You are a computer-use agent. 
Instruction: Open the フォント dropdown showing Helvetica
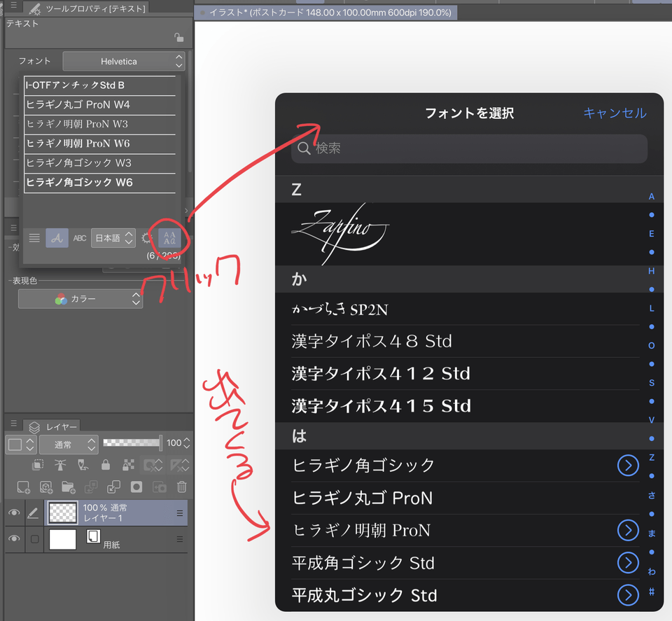point(123,62)
